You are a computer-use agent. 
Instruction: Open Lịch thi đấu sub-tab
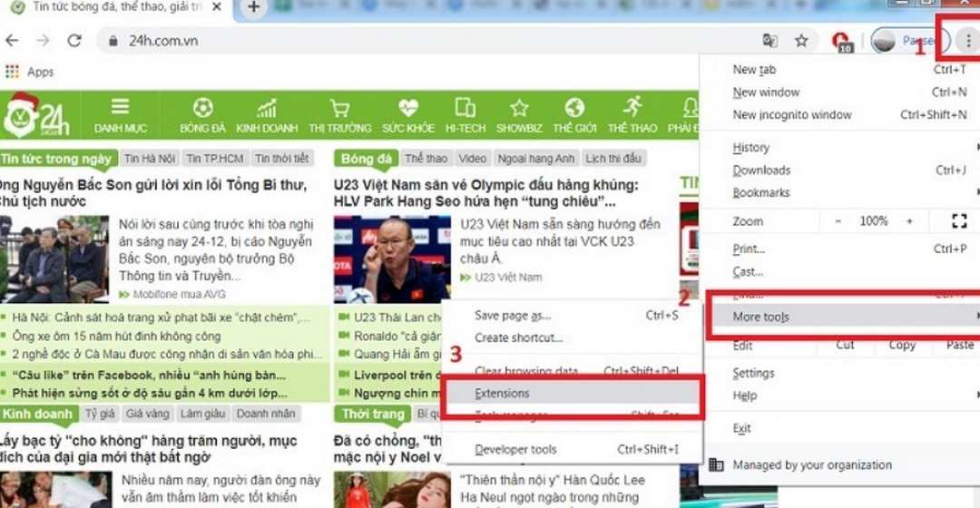pyautogui.click(x=613, y=159)
